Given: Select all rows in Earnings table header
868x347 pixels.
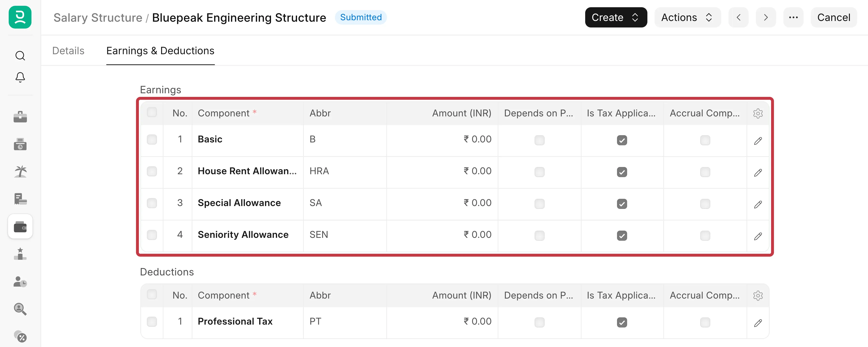Looking at the screenshot, I should click(152, 112).
